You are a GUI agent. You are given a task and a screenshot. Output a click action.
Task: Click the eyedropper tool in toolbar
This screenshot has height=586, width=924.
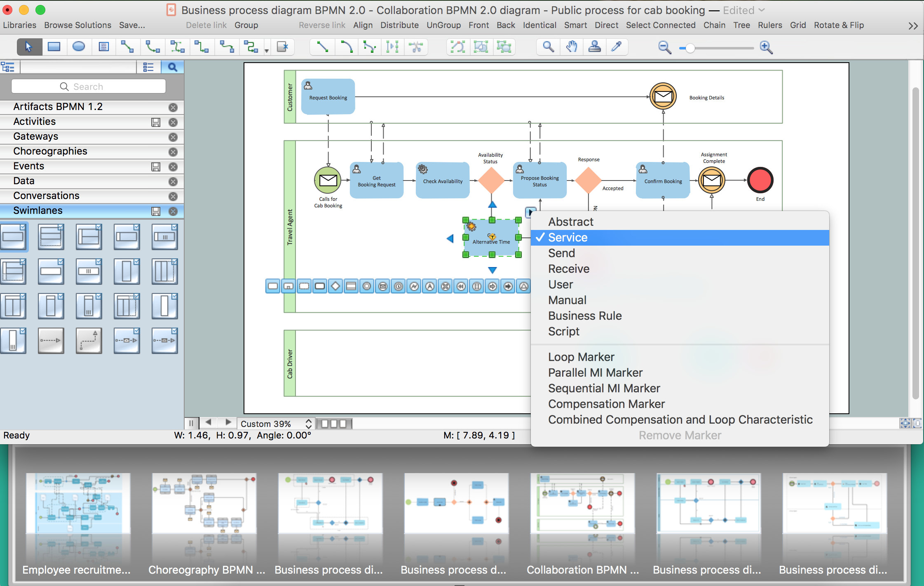(617, 47)
